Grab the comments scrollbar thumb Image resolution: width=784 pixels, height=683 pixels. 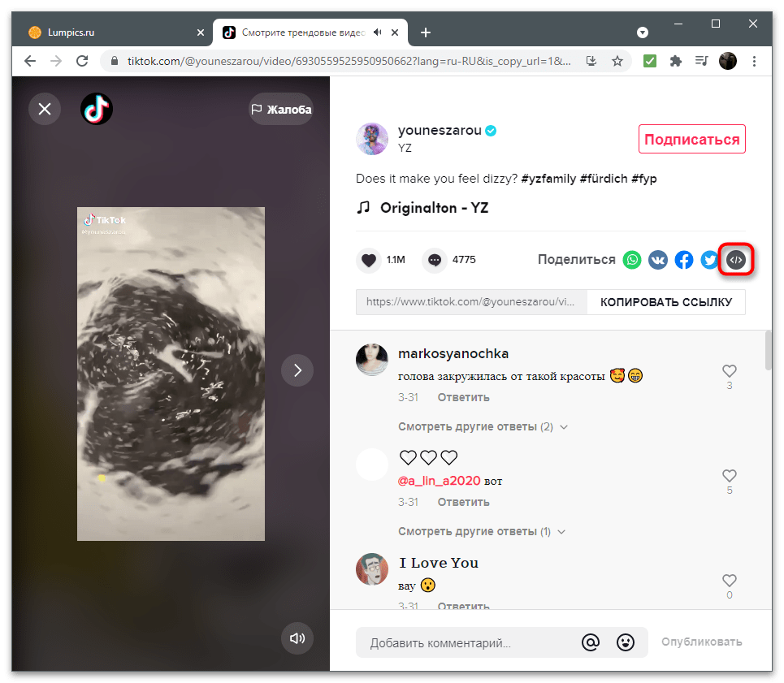pos(768,351)
